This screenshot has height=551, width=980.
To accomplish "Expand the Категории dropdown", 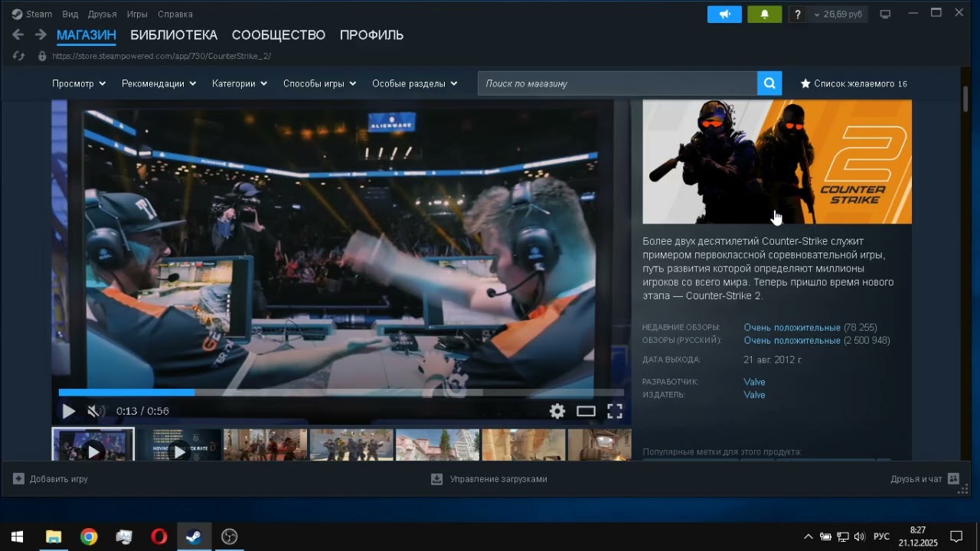I will [240, 83].
